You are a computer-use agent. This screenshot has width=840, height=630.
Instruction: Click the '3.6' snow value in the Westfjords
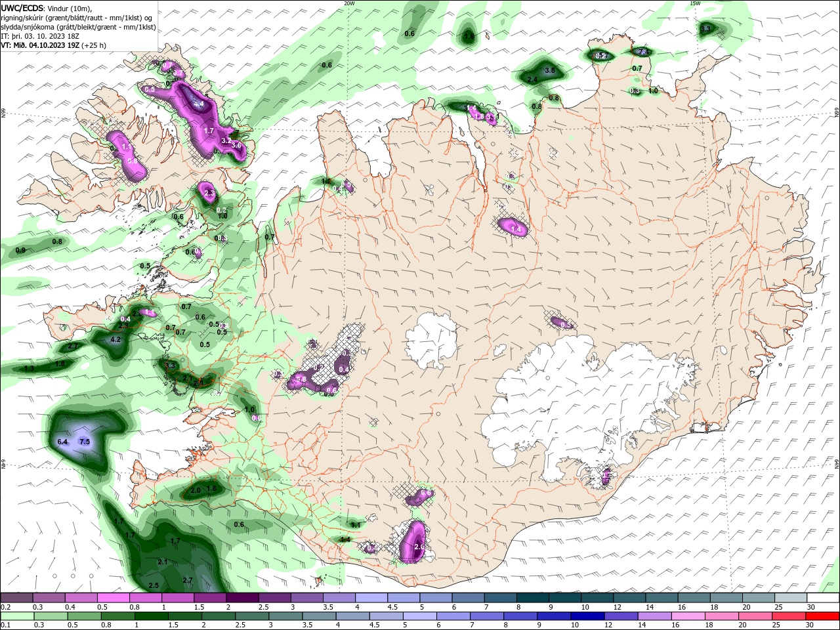(236, 145)
